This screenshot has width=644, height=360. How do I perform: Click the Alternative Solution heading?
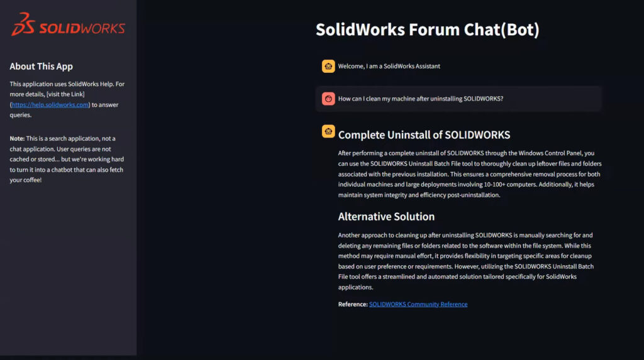tap(386, 216)
